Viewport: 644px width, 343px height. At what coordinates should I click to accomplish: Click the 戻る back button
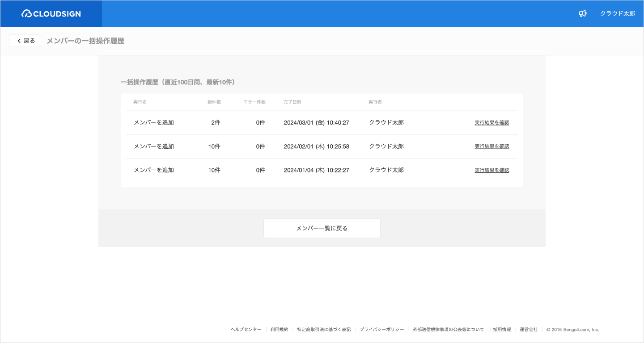(25, 41)
